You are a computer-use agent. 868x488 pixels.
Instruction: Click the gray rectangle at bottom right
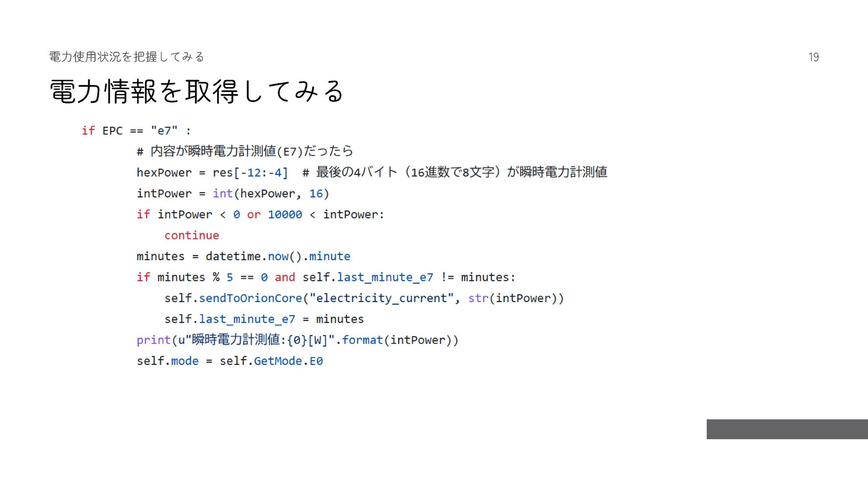tap(787, 429)
